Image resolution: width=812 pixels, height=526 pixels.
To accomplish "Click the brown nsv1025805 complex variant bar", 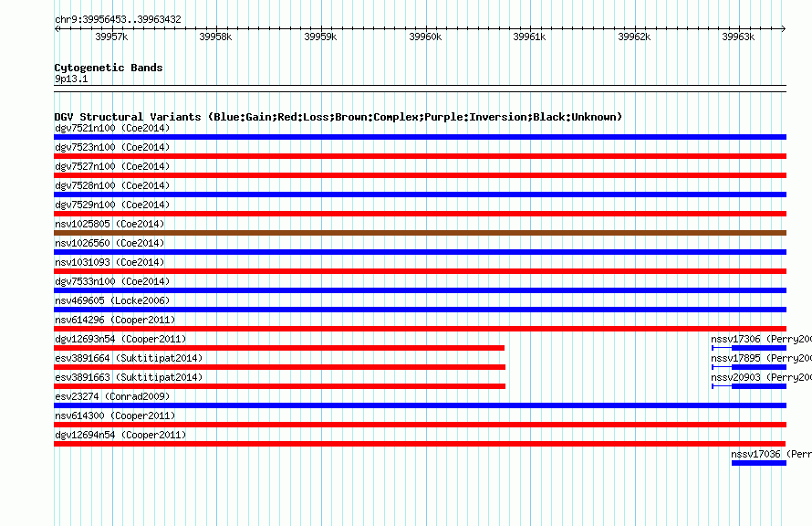I will tap(420, 233).
